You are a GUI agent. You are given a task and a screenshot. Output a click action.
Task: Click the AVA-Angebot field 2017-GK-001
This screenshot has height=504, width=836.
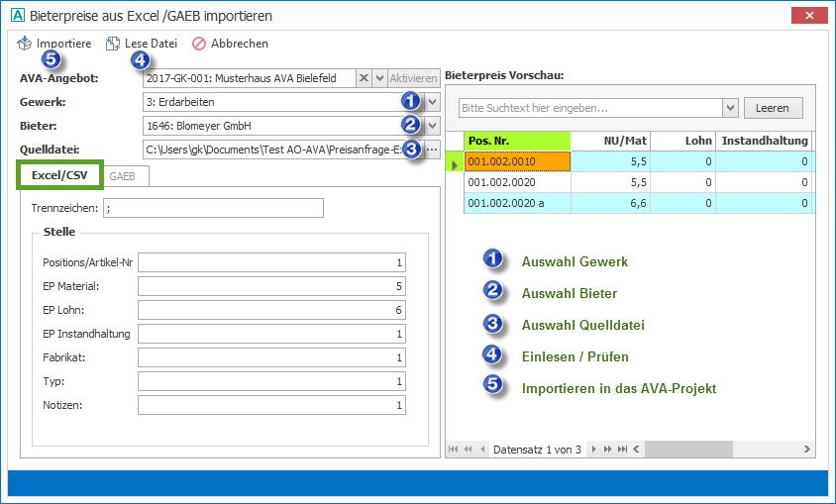(x=250, y=78)
